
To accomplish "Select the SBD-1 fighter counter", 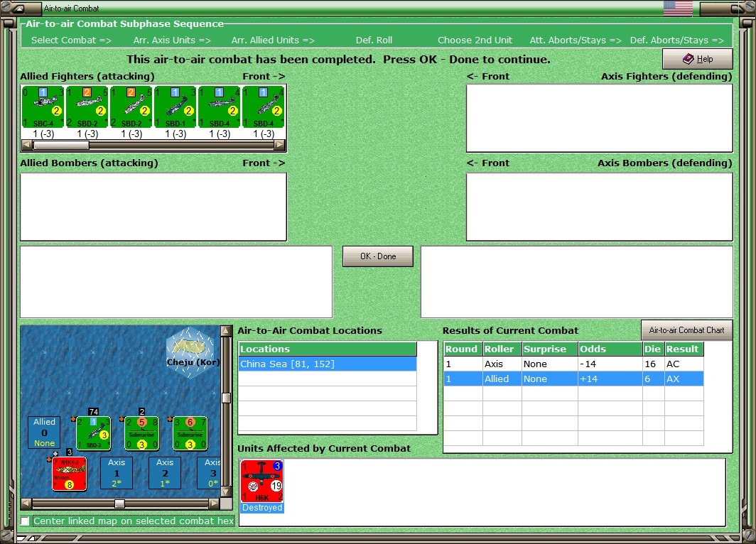I will pos(175,107).
